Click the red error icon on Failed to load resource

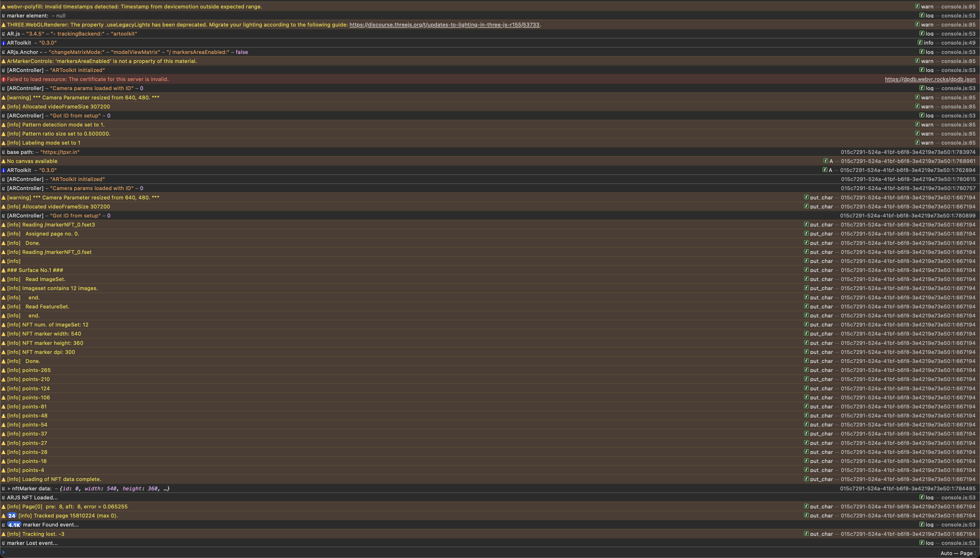coord(3,79)
